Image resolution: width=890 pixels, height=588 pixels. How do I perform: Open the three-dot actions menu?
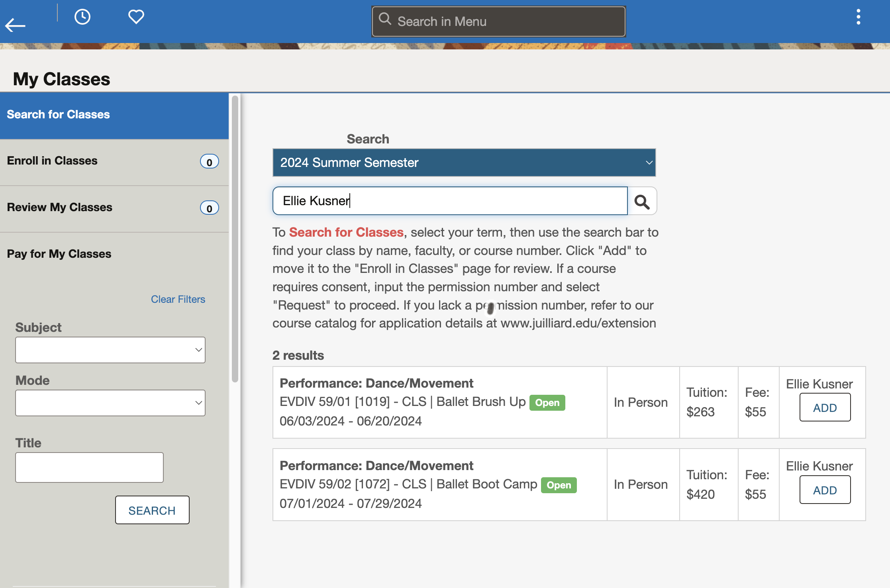858,17
